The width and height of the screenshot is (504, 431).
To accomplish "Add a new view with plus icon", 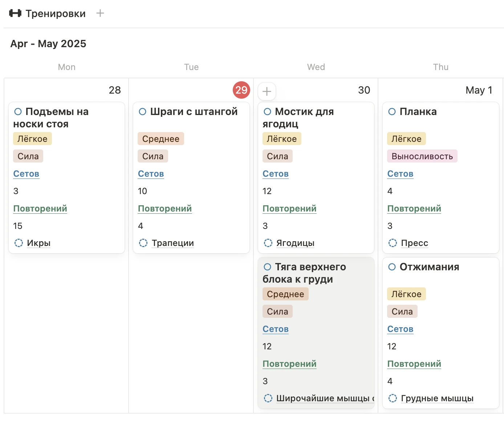I will (100, 13).
